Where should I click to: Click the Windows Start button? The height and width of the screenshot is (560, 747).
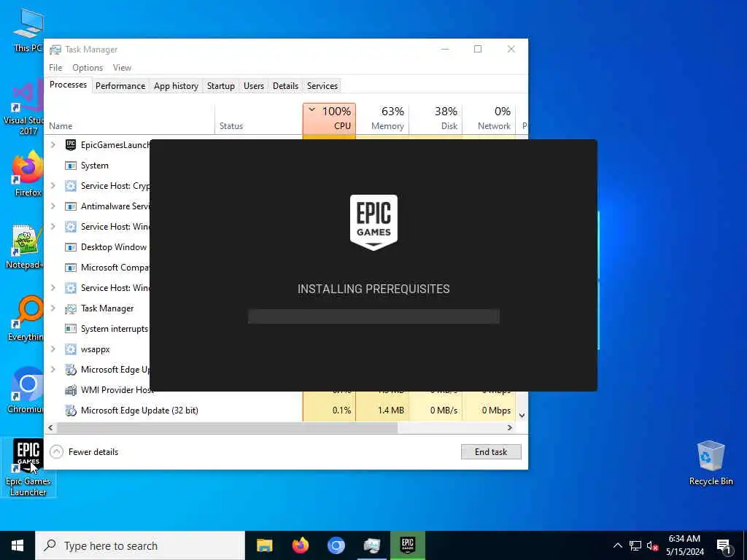tap(18, 545)
